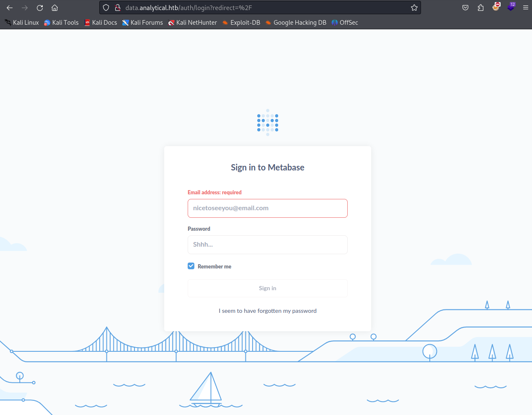Click the fox extension icon in toolbar
The image size is (532, 415).
click(x=496, y=7)
